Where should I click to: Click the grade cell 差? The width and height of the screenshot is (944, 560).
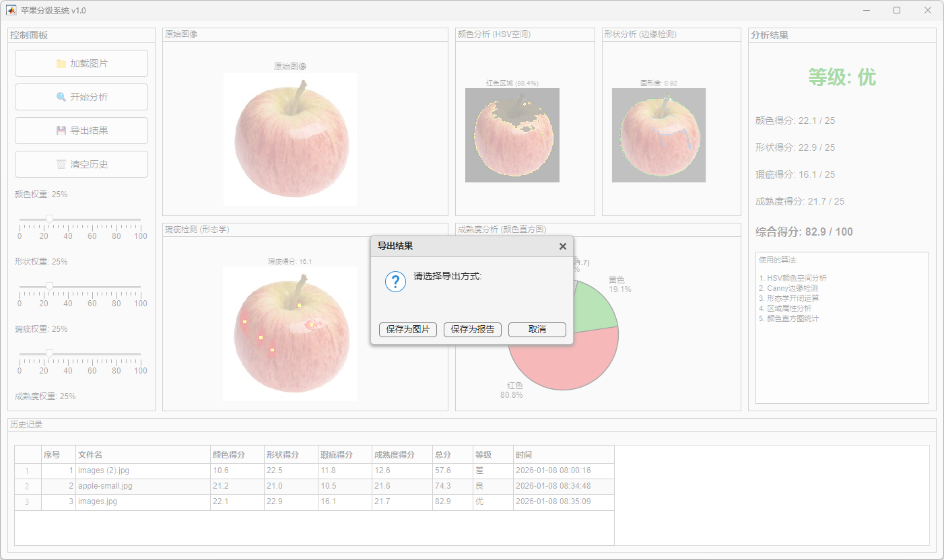(493, 470)
